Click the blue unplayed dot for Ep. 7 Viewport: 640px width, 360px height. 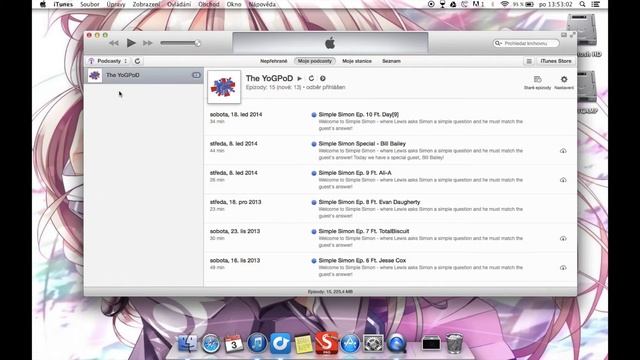pos(314,231)
